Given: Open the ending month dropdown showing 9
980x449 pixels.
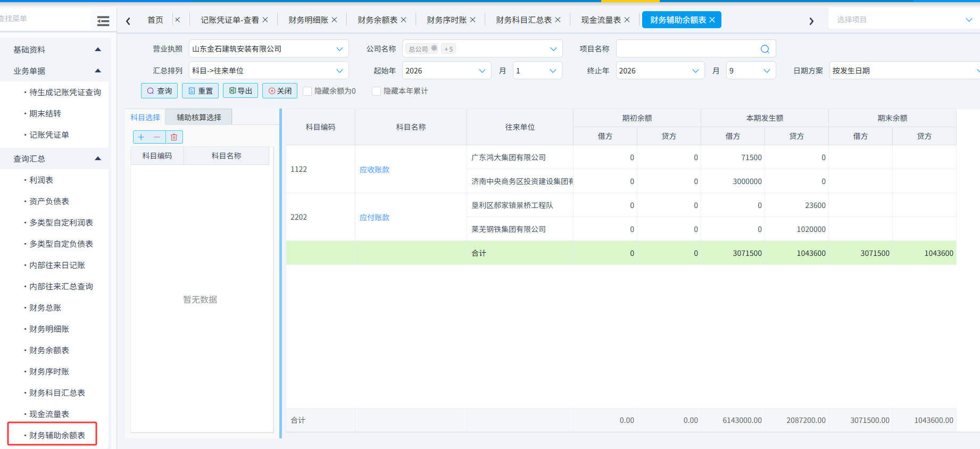Looking at the screenshot, I should 751,71.
